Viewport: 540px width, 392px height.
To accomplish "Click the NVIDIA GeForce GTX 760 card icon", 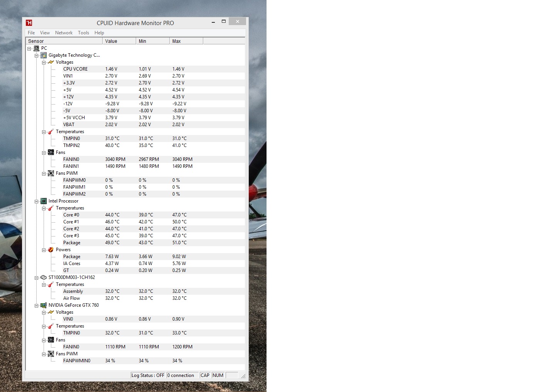I will click(44, 305).
